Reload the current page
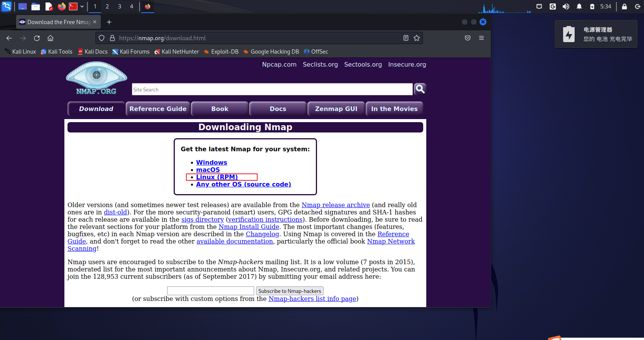The image size is (644, 340). coord(37,38)
